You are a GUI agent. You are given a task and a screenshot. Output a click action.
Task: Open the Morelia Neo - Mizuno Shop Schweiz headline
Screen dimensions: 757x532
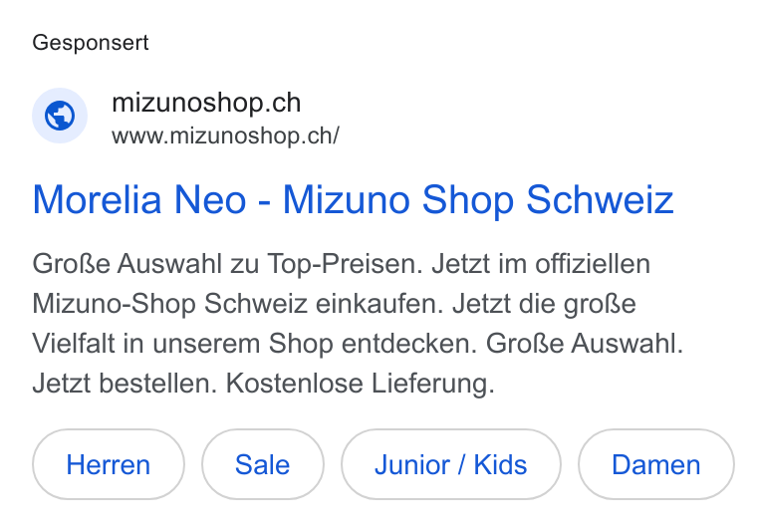(353, 200)
